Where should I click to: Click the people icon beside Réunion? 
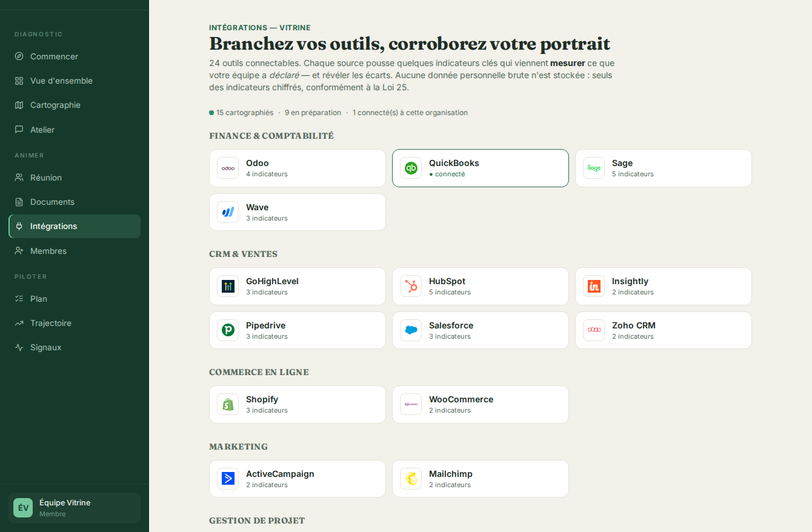(19, 178)
